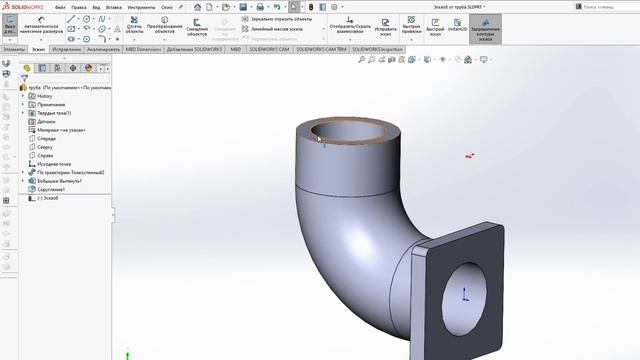Screen dimensions: 640x360
Task: Expand the History tree node
Action: click(x=23, y=96)
